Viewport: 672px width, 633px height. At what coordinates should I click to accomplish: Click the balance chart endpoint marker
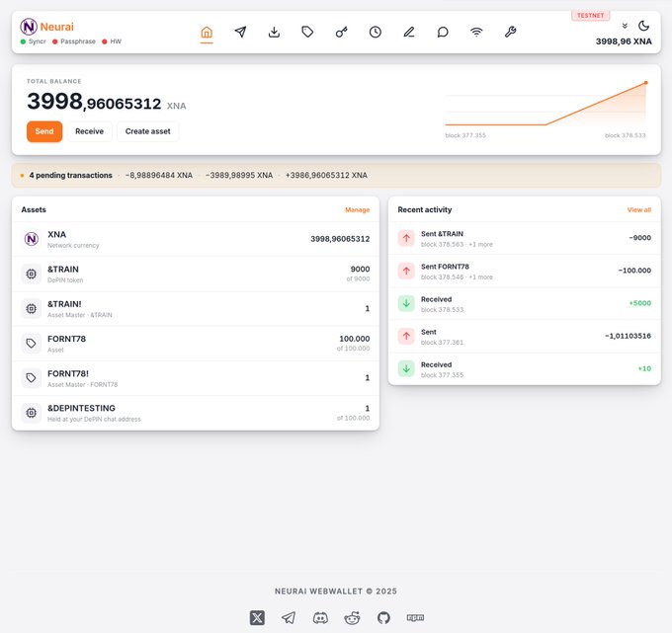click(646, 83)
